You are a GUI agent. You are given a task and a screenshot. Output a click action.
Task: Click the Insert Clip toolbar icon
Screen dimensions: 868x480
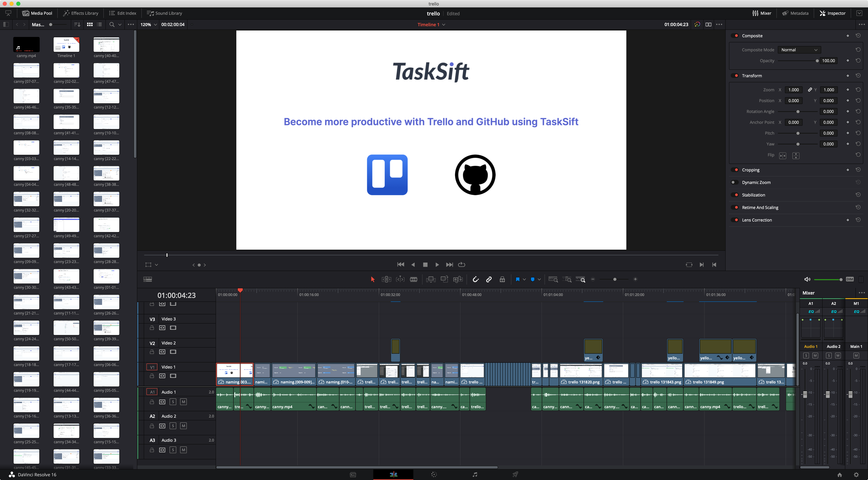(x=431, y=279)
